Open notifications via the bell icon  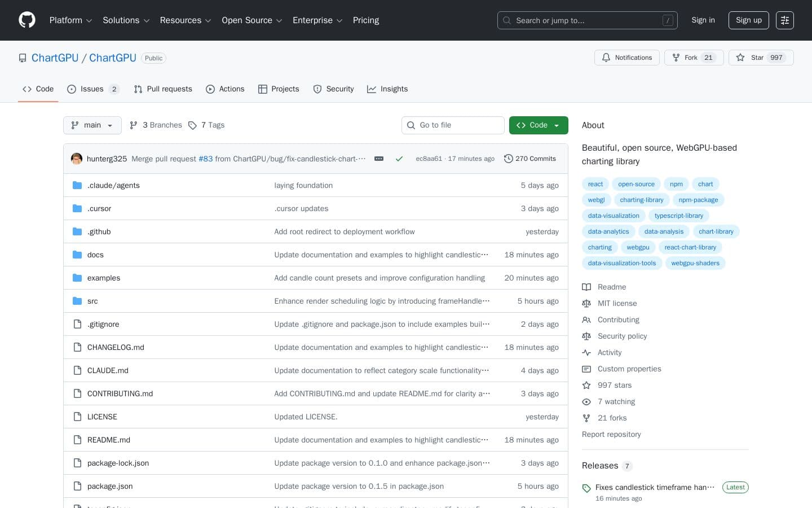click(x=606, y=58)
